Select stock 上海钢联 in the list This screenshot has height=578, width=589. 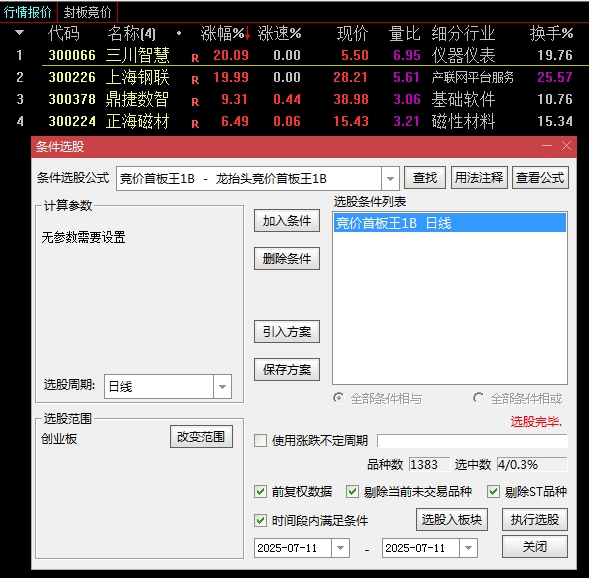tap(137, 77)
